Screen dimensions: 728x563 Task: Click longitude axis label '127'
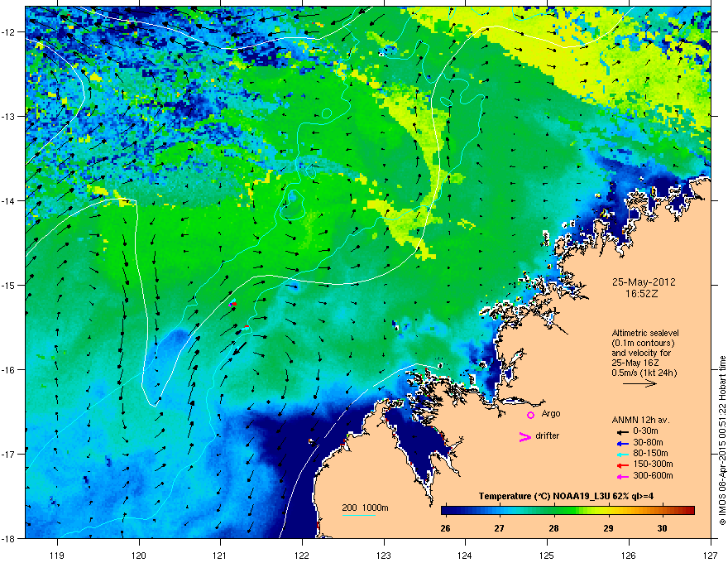click(x=710, y=555)
